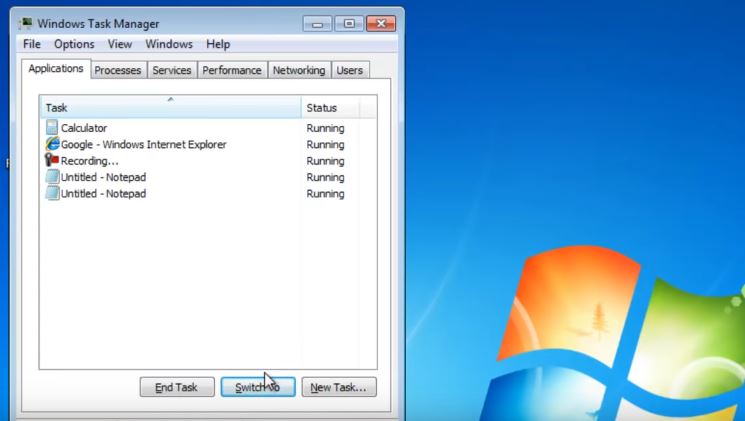The height and width of the screenshot is (421, 745).
Task: Switch to the Users tab
Action: tap(350, 70)
